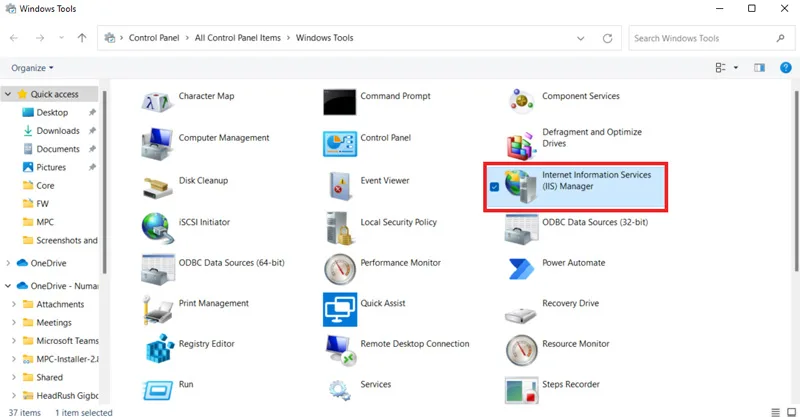Select the MPC-Installer folder in sidebar
Viewport: 800px width, 417px height.
click(x=67, y=359)
